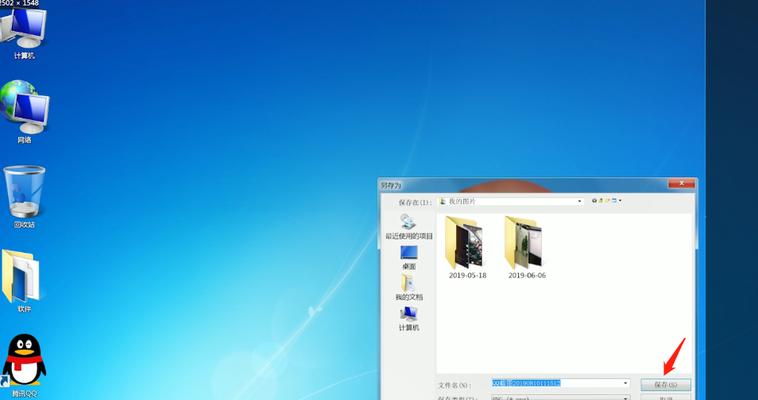
Task: Select the 腾讯QQ desktop shortcut
Action: tap(24, 366)
